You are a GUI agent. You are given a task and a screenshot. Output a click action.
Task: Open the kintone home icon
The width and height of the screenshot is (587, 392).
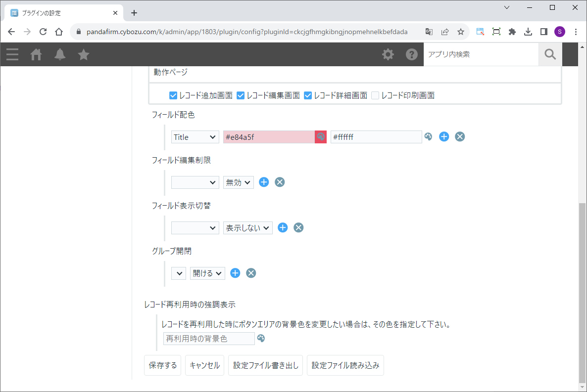36,54
